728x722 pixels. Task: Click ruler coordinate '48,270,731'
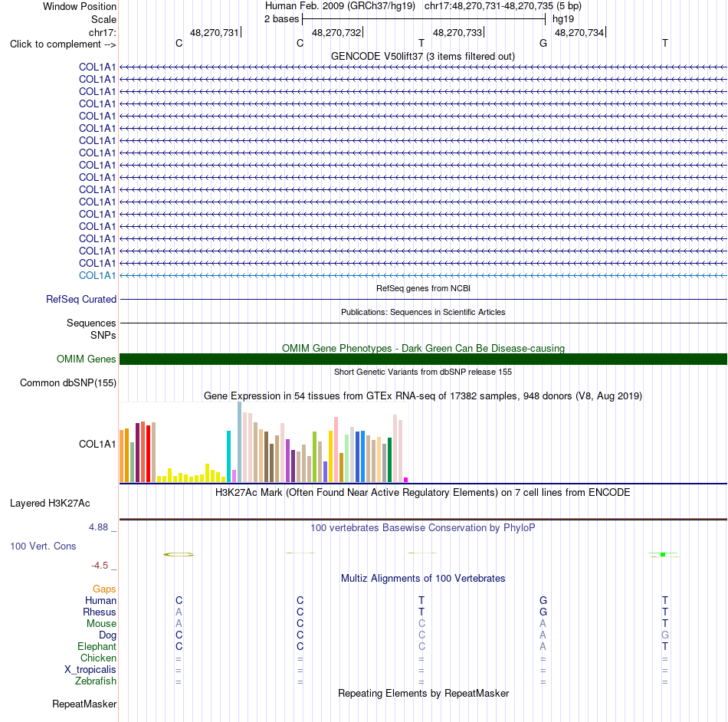tap(214, 32)
